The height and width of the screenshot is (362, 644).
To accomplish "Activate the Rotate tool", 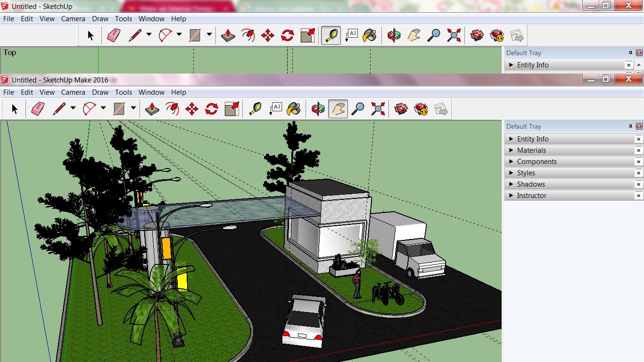I will [x=211, y=108].
